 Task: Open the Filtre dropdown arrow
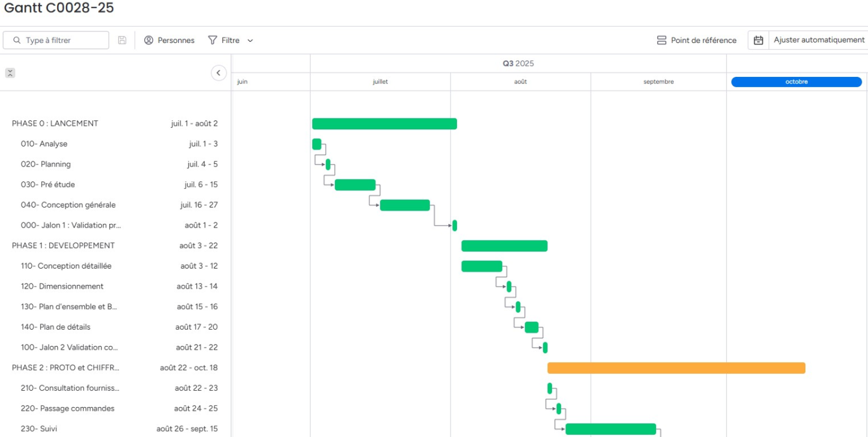(x=251, y=41)
